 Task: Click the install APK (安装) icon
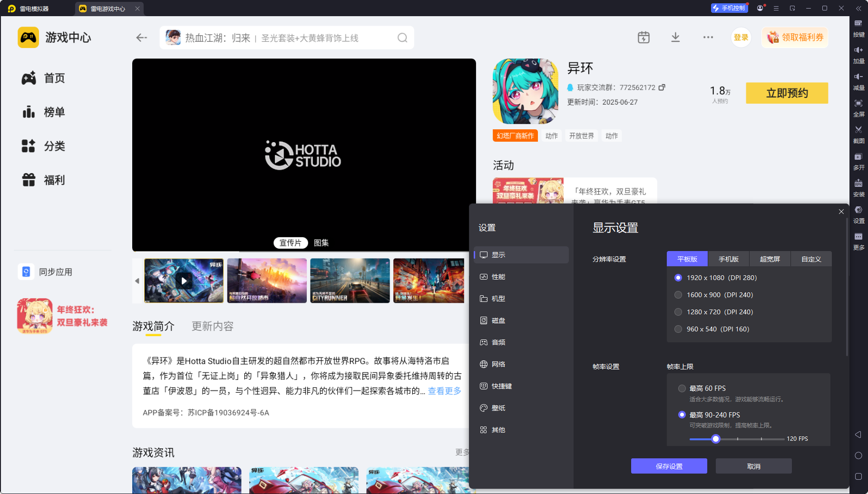(858, 184)
